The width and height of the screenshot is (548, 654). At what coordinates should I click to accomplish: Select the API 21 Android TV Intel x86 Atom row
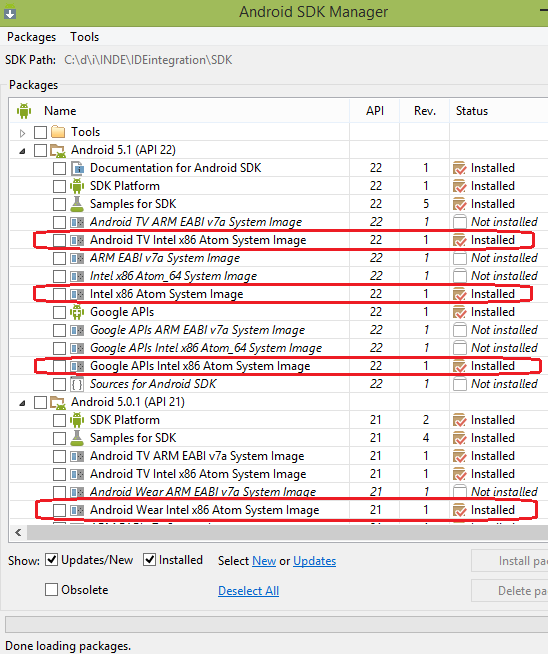tap(279, 474)
